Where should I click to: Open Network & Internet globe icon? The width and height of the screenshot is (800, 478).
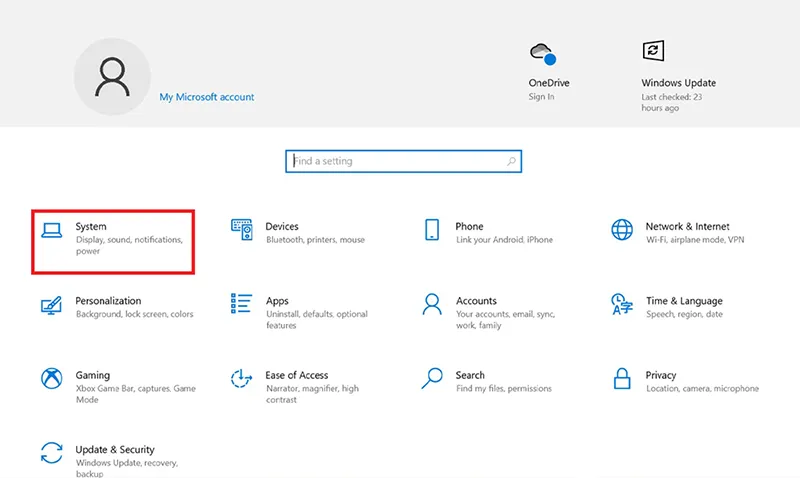coord(622,230)
